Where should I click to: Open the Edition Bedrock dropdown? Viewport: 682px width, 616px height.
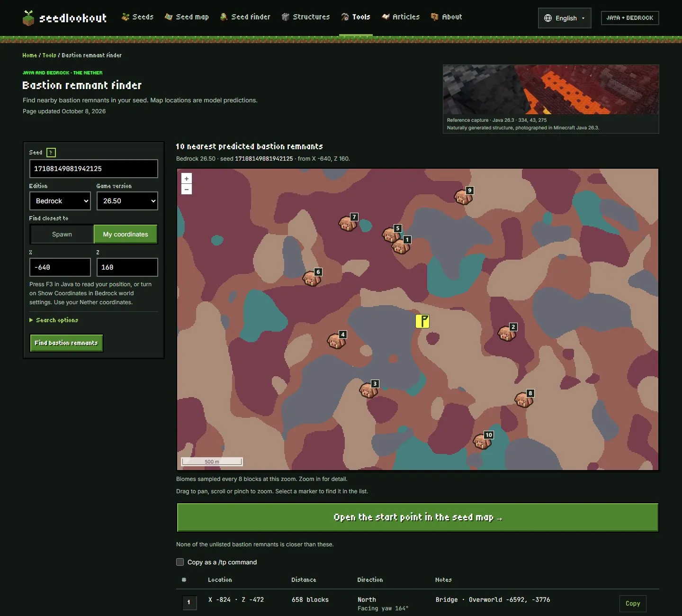[60, 201]
